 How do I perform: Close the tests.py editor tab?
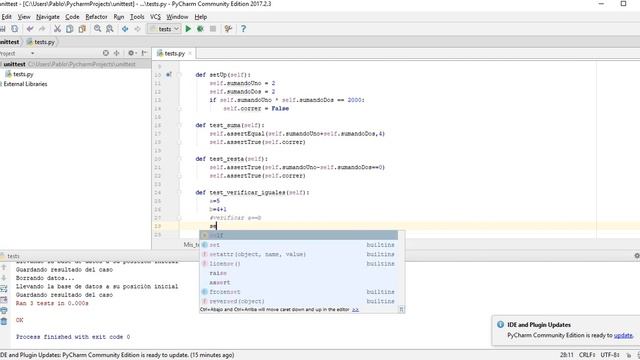tap(190, 53)
